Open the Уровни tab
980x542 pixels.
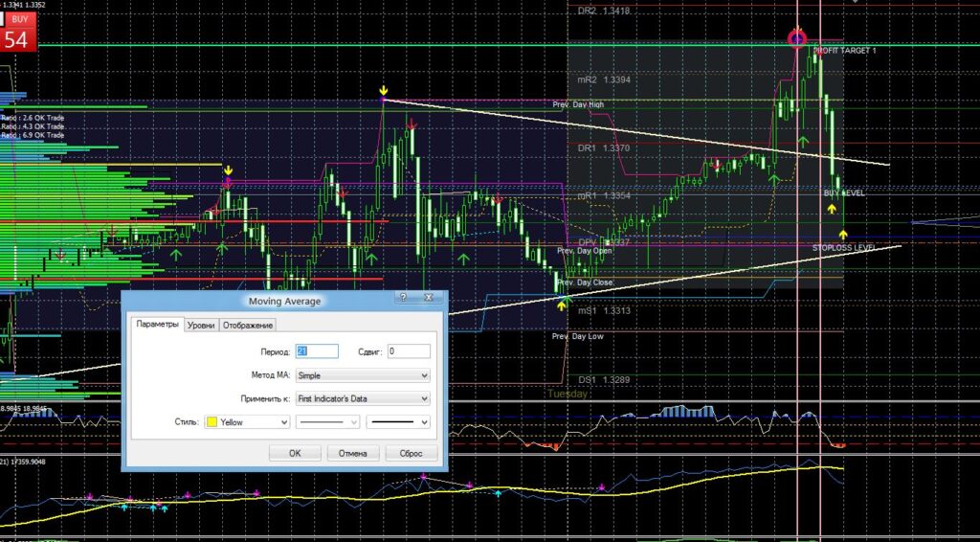tap(201, 325)
